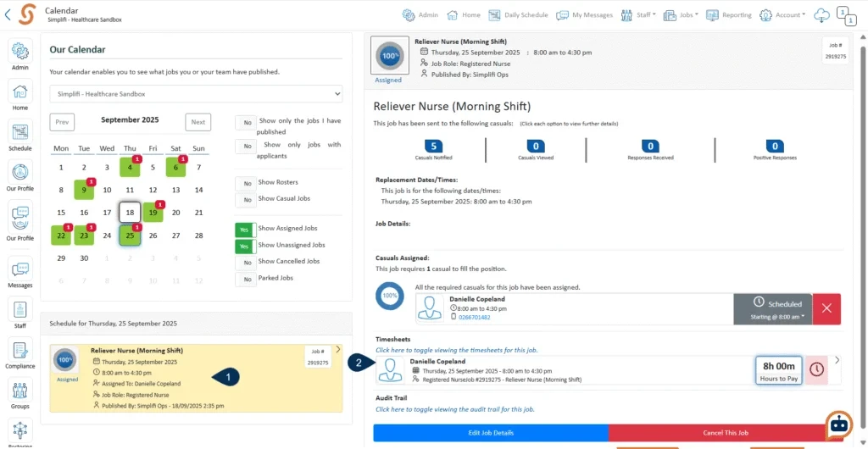Image resolution: width=868 pixels, height=449 pixels.
Task: Turn off Show Assigned Jobs
Action: (x=246, y=230)
